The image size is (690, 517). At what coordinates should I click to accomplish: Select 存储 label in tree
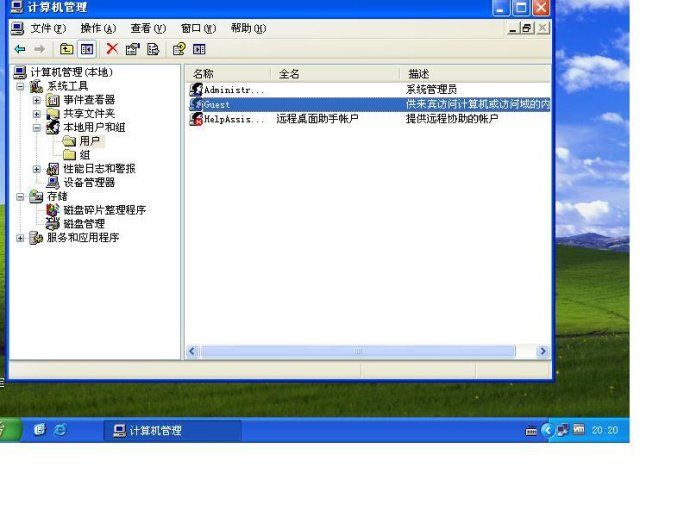coord(57,196)
